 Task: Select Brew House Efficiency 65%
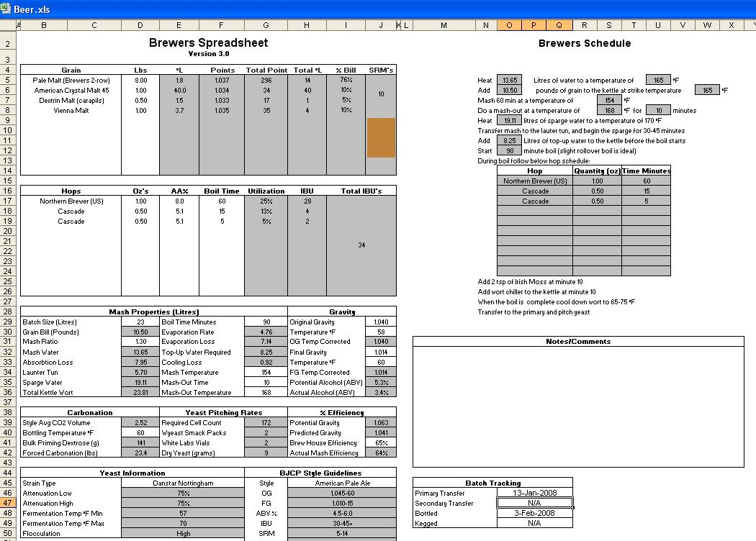click(x=381, y=442)
